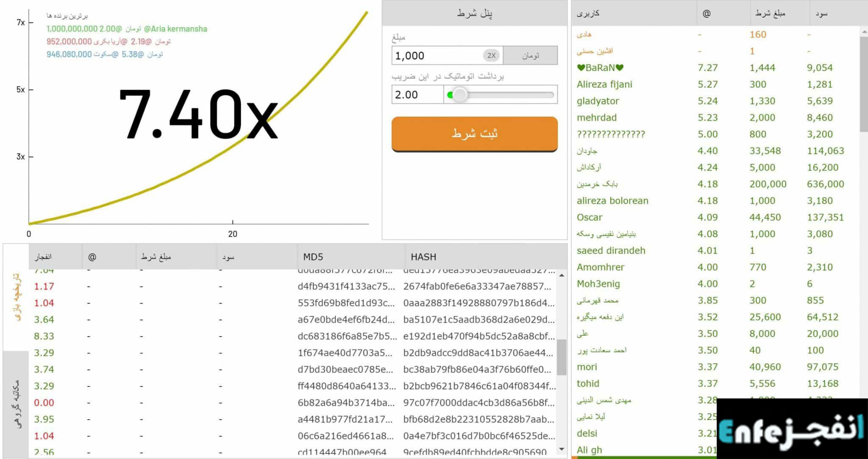Click the تومان currency button
This screenshot has height=459, width=868.
click(530, 56)
